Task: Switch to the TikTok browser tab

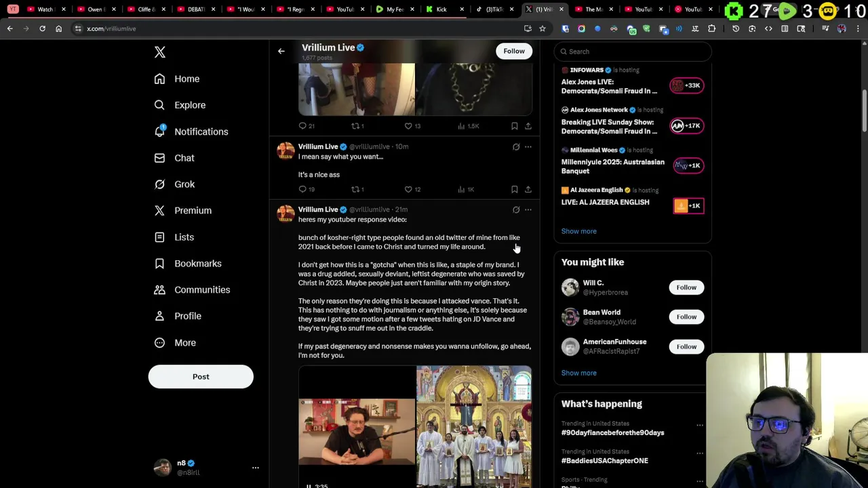Action: tap(494, 9)
